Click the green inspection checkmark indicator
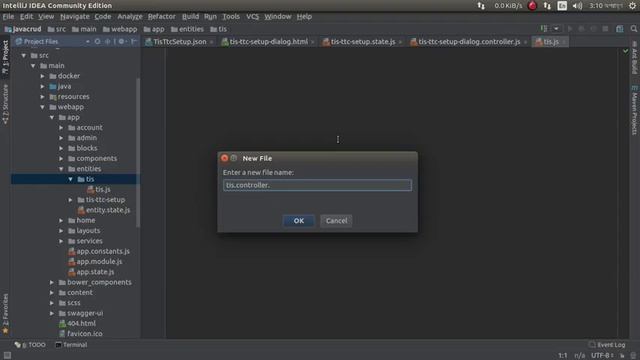 click(x=625, y=51)
